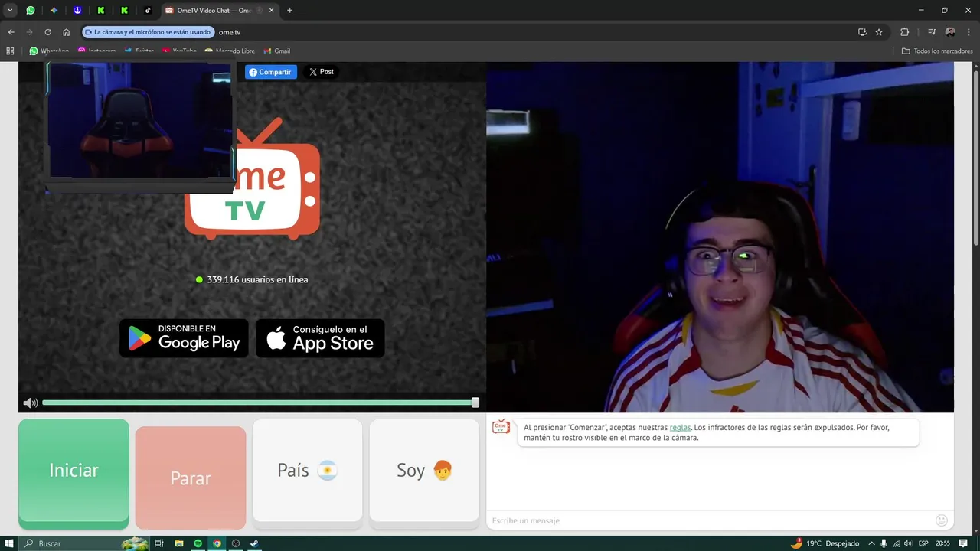Viewport: 980px width, 551px height.
Task: Open the ESP language input indicator
Action: pyautogui.click(x=923, y=543)
